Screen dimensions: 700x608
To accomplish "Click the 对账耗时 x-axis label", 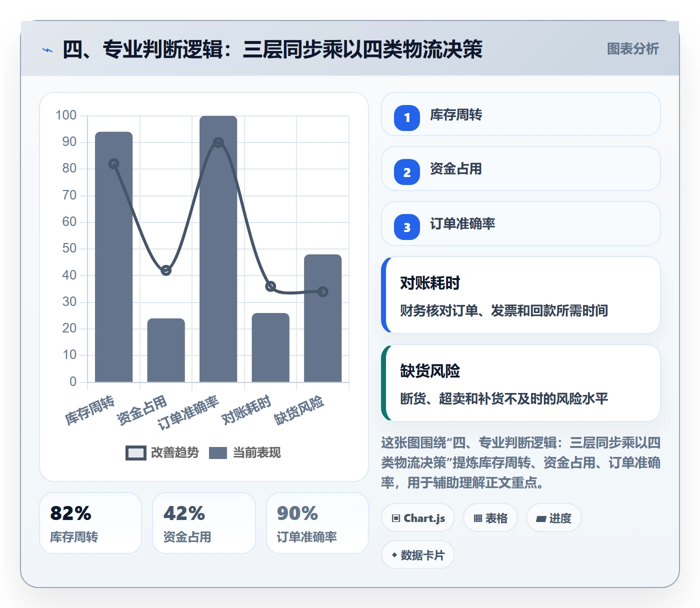I will pyautogui.click(x=246, y=410).
